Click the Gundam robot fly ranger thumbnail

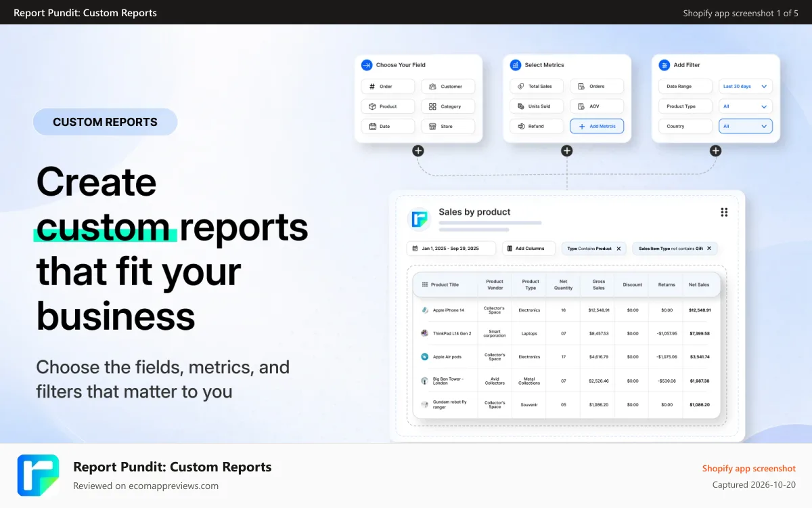pyautogui.click(x=425, y=404)
